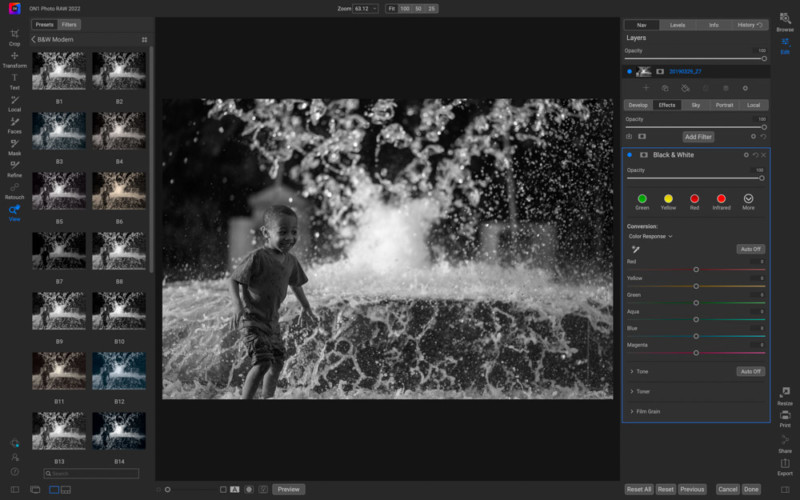Select the Refine tool
The height and width of the screenshot is (500, 800).
pyautogui.click(x=14, y=169)
